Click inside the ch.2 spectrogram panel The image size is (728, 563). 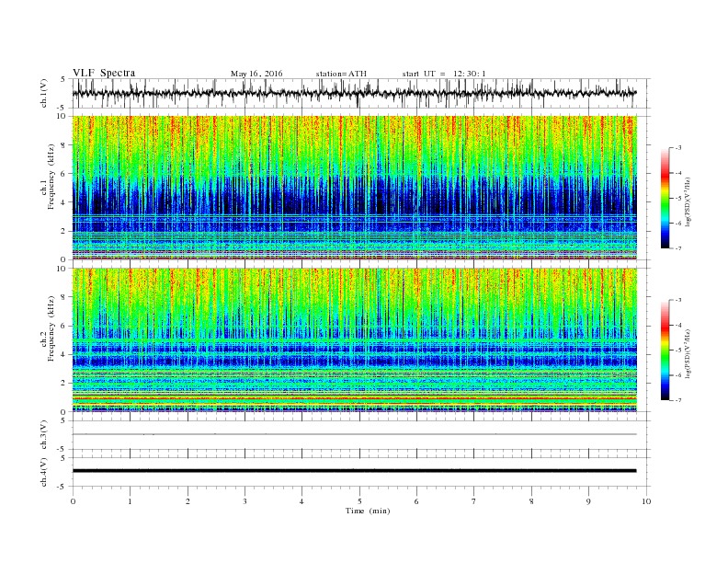(354, 339)
